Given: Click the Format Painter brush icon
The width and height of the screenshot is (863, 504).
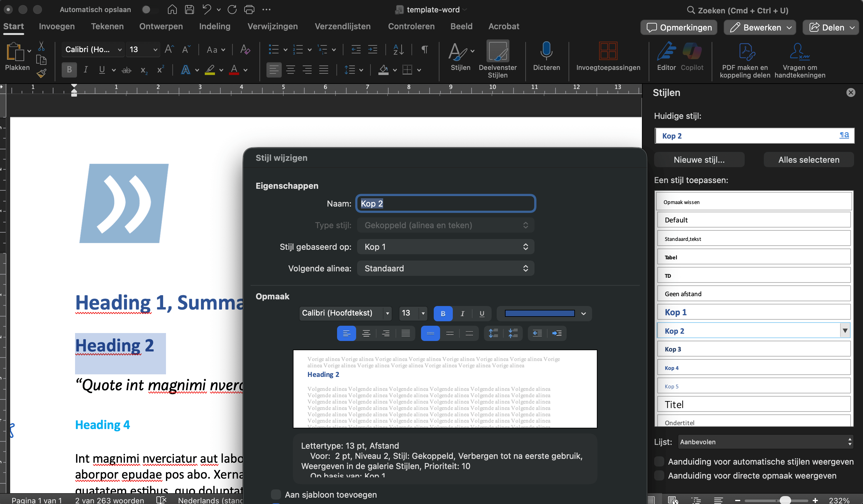Looking at the screenshot, I should (41, 73).
